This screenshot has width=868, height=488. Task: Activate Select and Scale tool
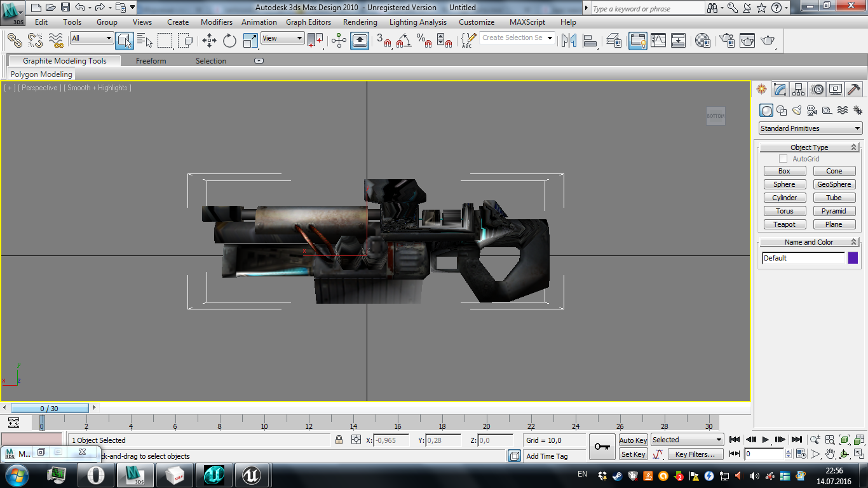pyautogui.click(x=250, y=41)
